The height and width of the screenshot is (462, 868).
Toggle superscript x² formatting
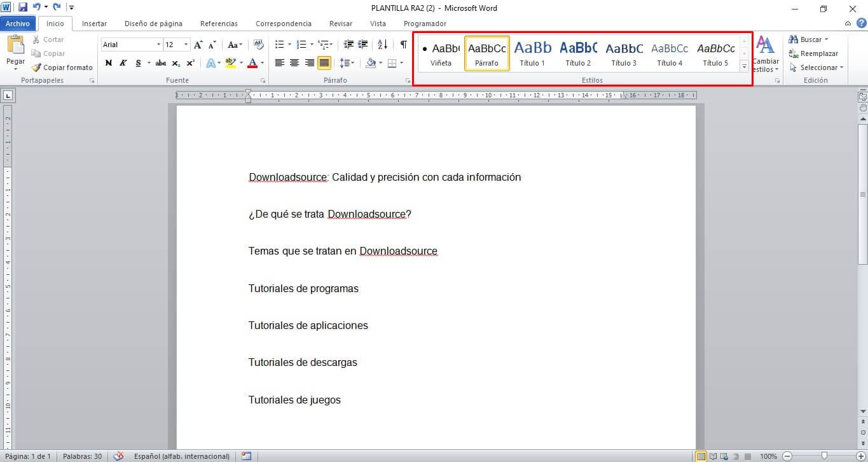190,63
